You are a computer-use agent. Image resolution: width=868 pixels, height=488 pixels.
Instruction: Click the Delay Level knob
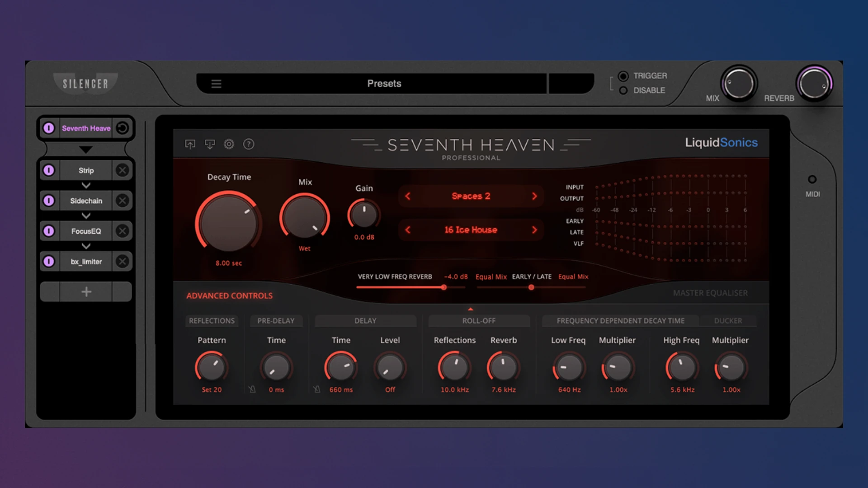click(x=390, y=367)
